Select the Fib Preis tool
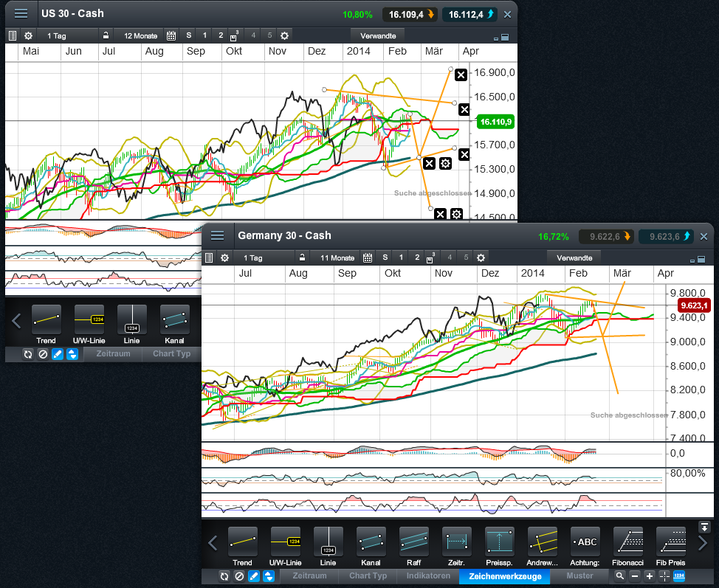The width and height of the screenshot is (719, 588). click(671, 547)
